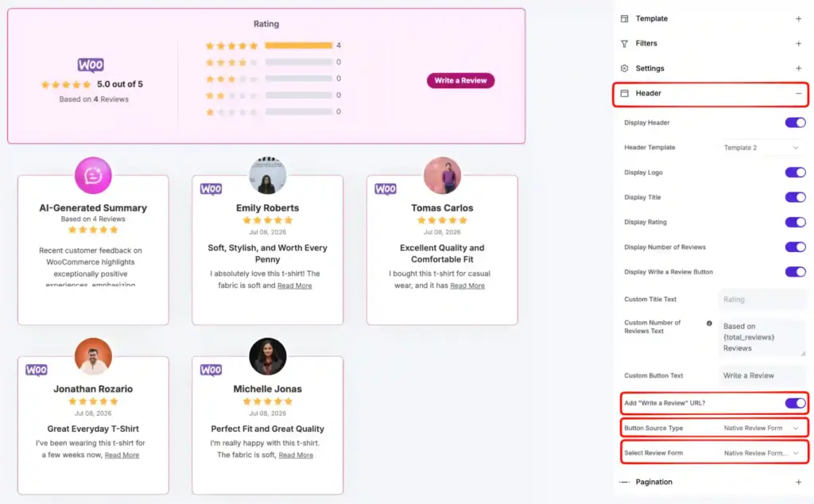Click "Soft, Stylish, and Worth Every Penny" review title
This screenshot has height=504, width=814.
pyautogui.click(x=268, y=254)
